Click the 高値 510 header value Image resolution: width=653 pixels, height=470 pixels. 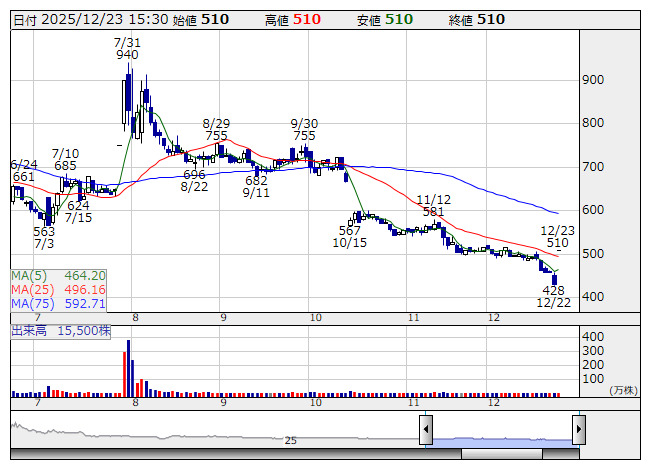click(293, 20)
